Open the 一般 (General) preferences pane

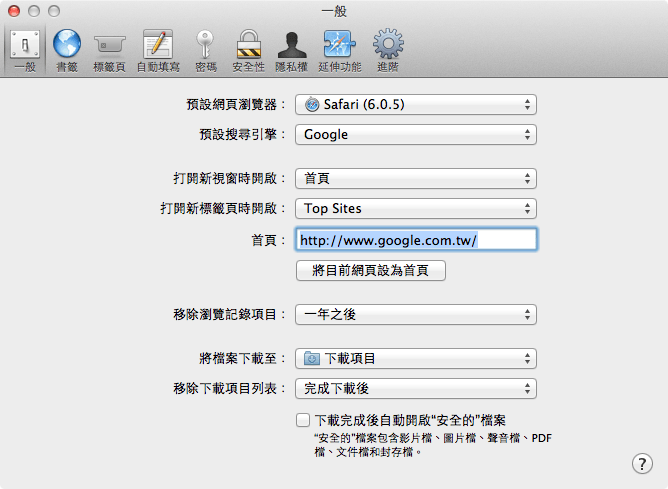pos(25,51)
